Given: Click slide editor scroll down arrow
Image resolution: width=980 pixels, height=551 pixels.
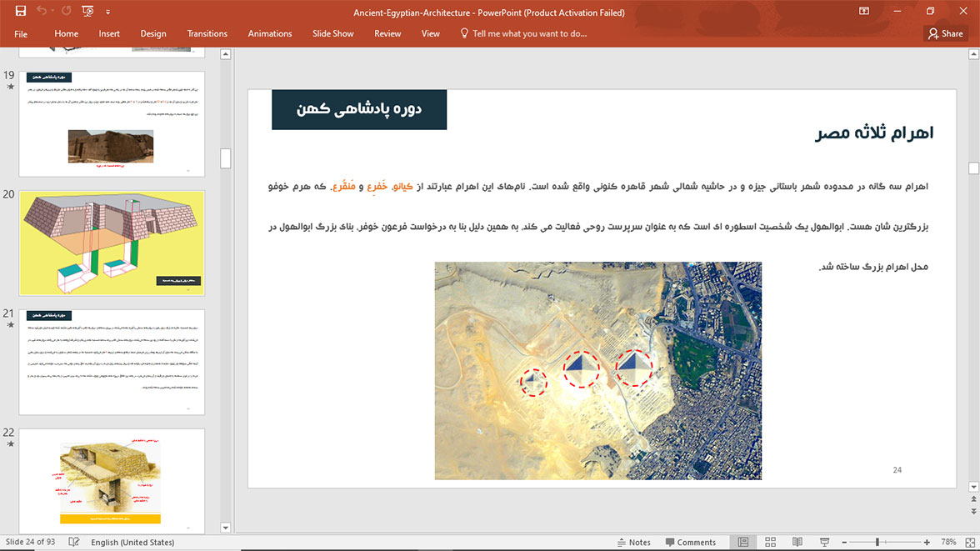Looking at the screenshot, I should (973, 487).
